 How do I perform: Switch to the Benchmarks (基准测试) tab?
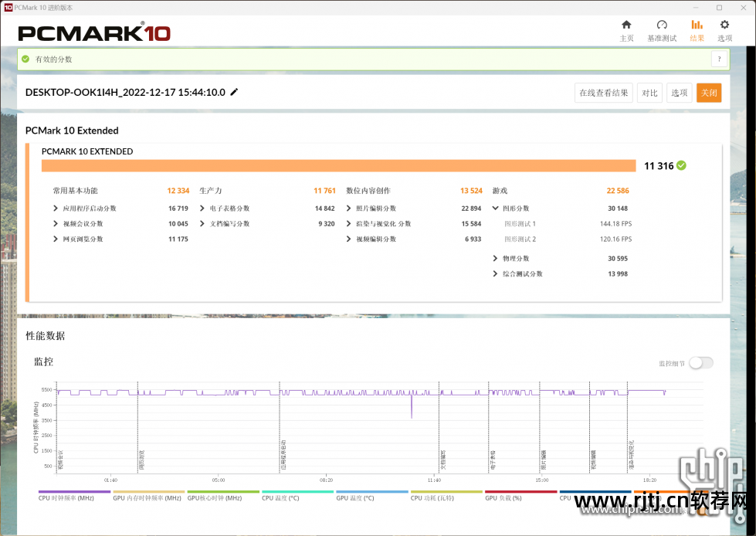click(x=662, y=31)
